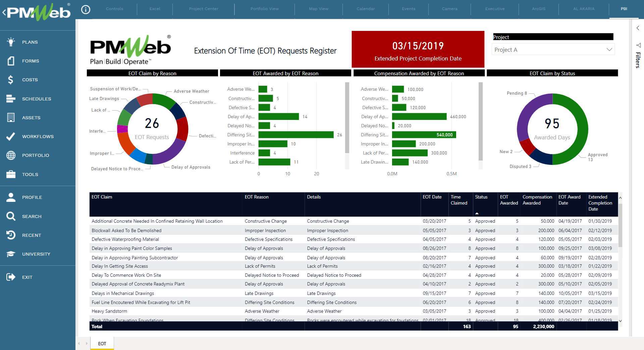Open the Project Center tab

click(x=203, y=9)
